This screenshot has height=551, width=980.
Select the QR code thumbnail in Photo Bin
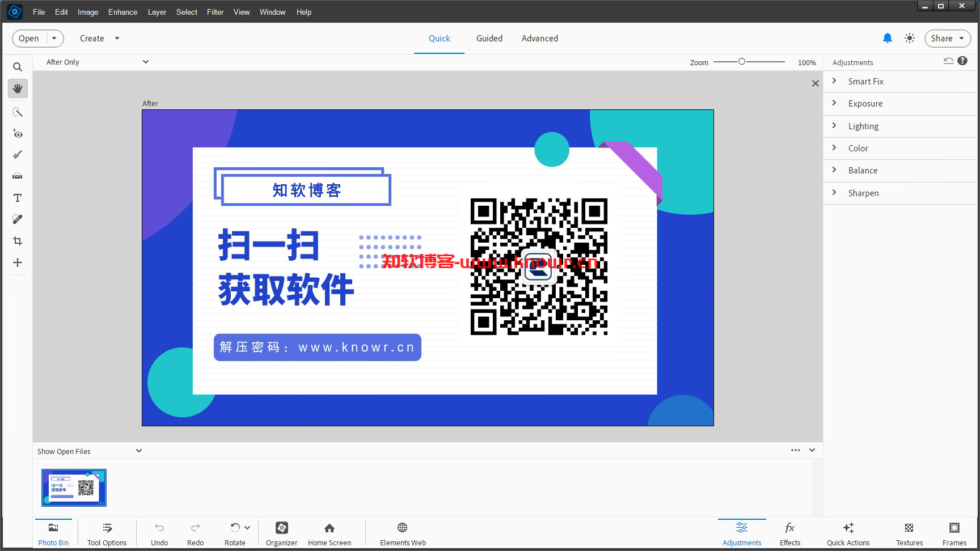[x=74, y=488]
